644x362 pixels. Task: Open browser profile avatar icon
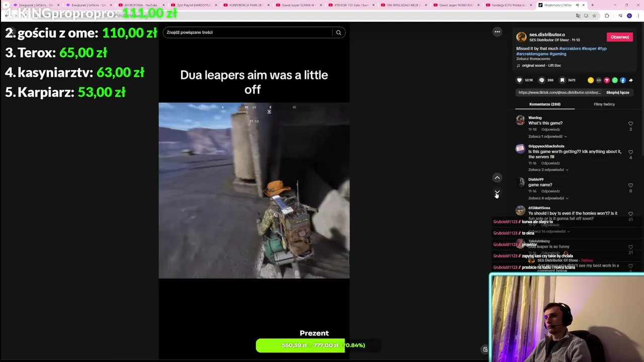click(629, 16)
